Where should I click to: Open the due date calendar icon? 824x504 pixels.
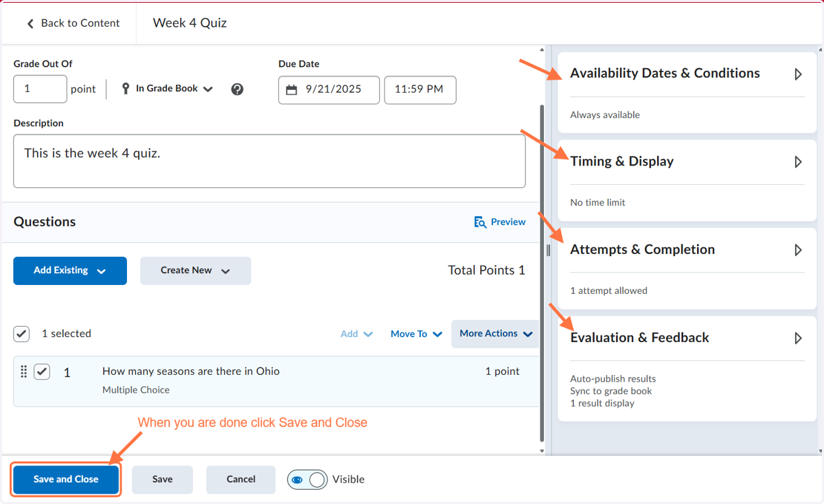pyautogui.click(x=292, y=90)
